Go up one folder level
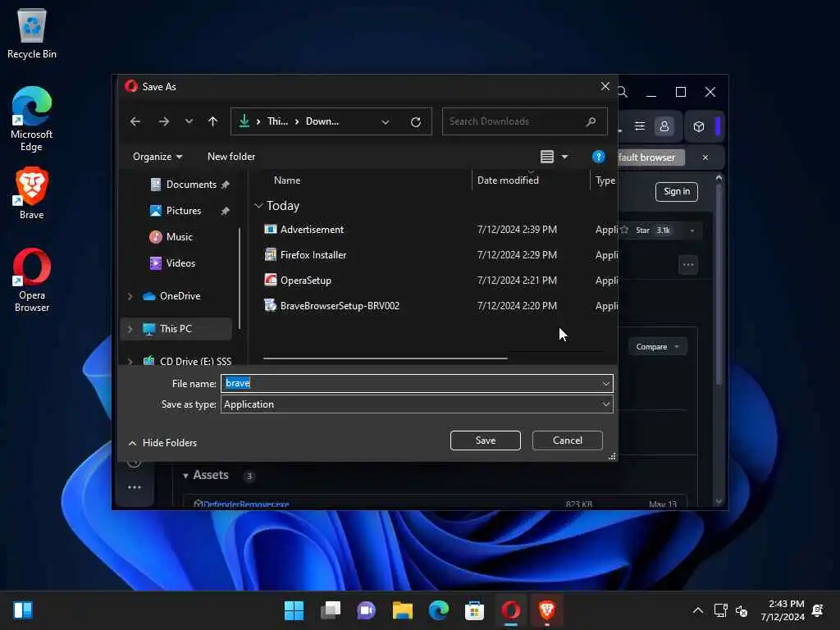Image resolution: width=840 pixels, height=630 pixels. click(x=212, y=121)
